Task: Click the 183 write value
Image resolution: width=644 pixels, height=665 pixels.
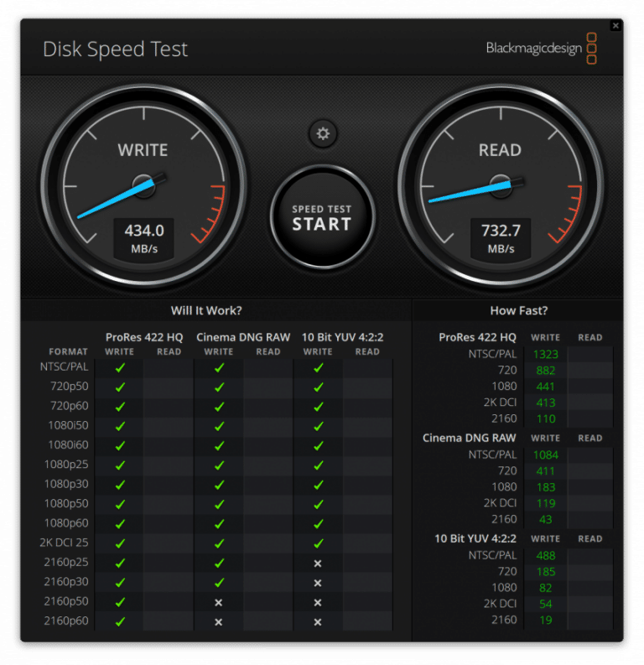Action: click(x=546, y=487)
